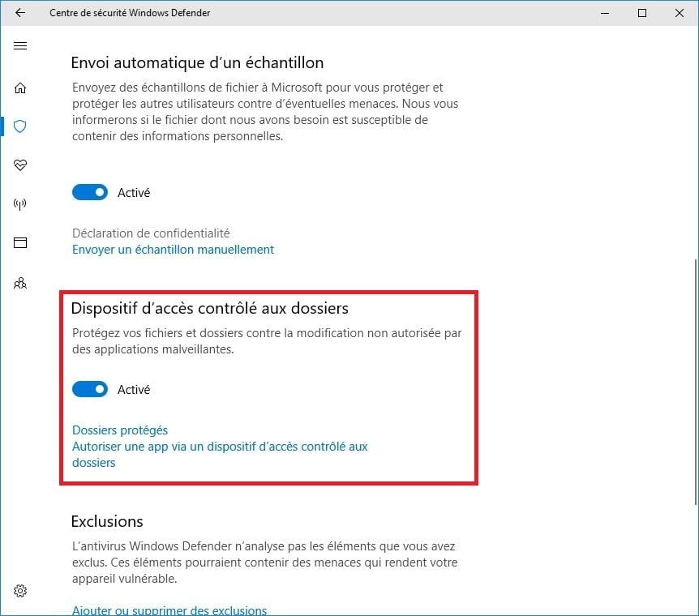Open Ajouter ou supprimer des exclusions

[169, 610]
